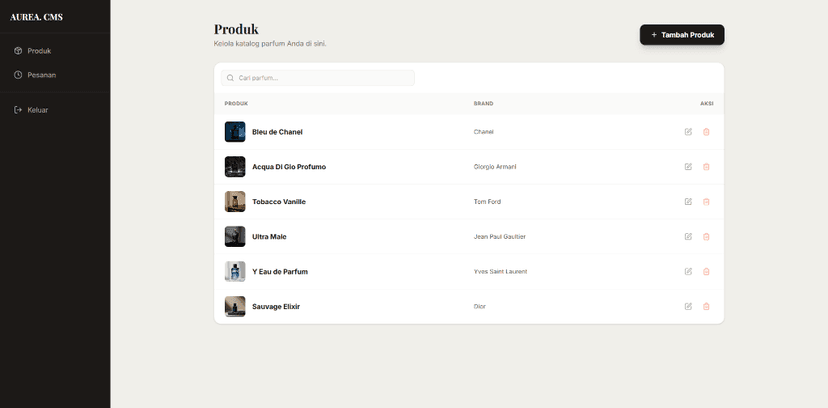Screen dimensions: 828x408
Task: Select the Tobacco Vanille product thumbnail
Action: (x=235, y=202)
